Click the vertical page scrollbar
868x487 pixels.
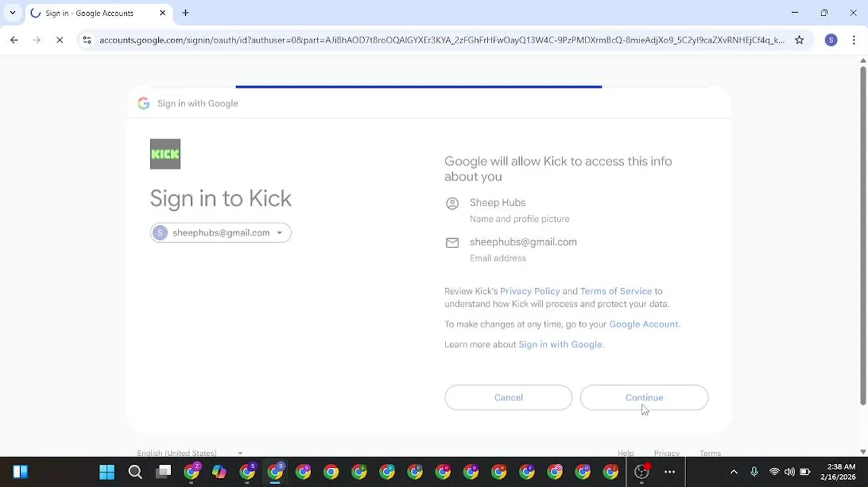click(863, 237)
